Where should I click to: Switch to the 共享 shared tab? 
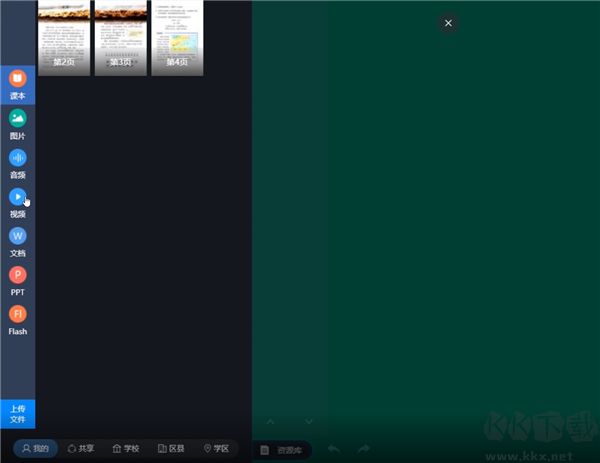pyautogui.click(x=81, y=448)
